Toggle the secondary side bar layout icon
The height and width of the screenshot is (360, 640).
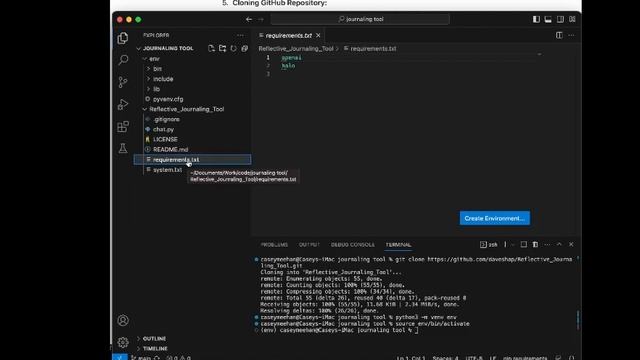[x=560, y=19]
